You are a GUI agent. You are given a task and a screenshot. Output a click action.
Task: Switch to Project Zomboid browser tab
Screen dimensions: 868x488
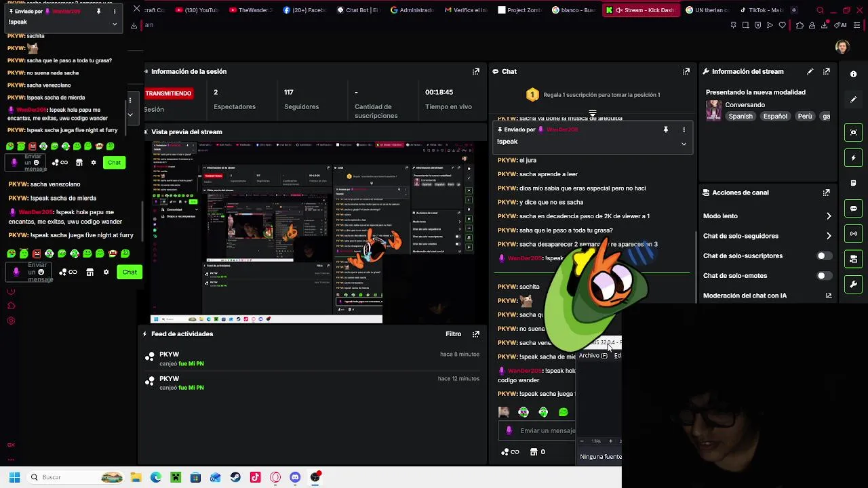point(519,10)
